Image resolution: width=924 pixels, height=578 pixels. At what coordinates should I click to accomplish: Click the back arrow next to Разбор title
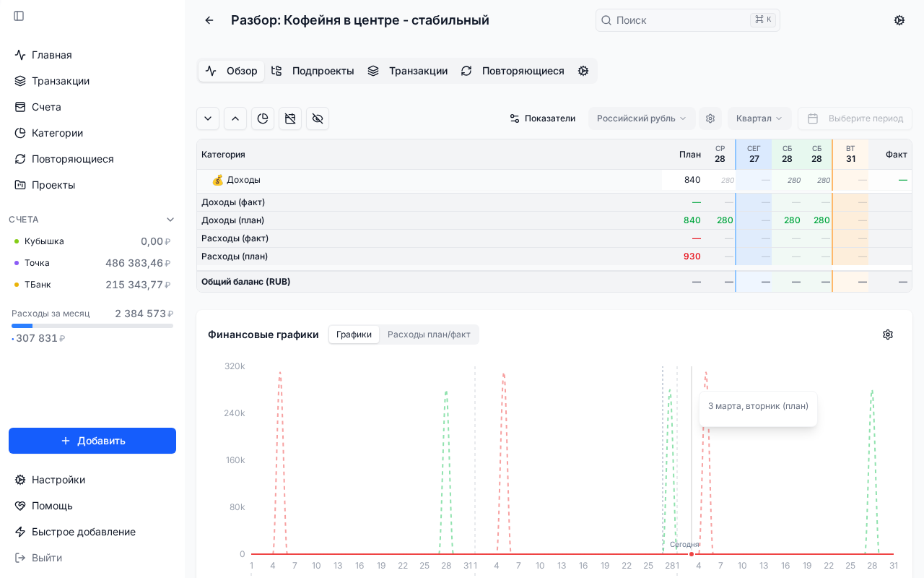[209, 20]
